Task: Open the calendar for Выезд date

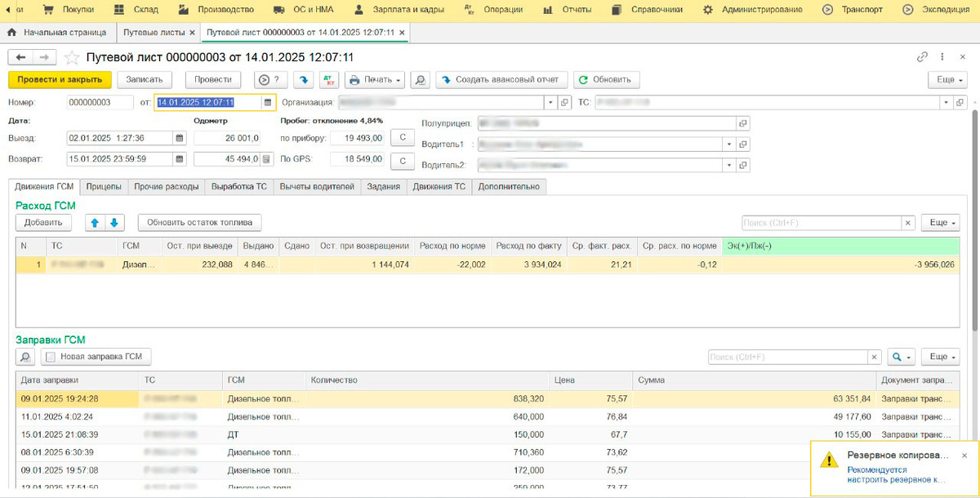Action: coord(179,138)
